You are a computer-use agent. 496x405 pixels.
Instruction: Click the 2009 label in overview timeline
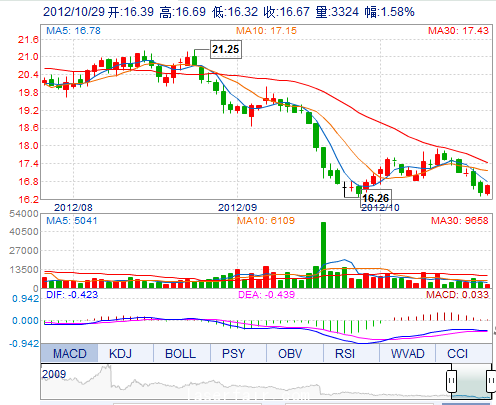(x=54, y=374)
